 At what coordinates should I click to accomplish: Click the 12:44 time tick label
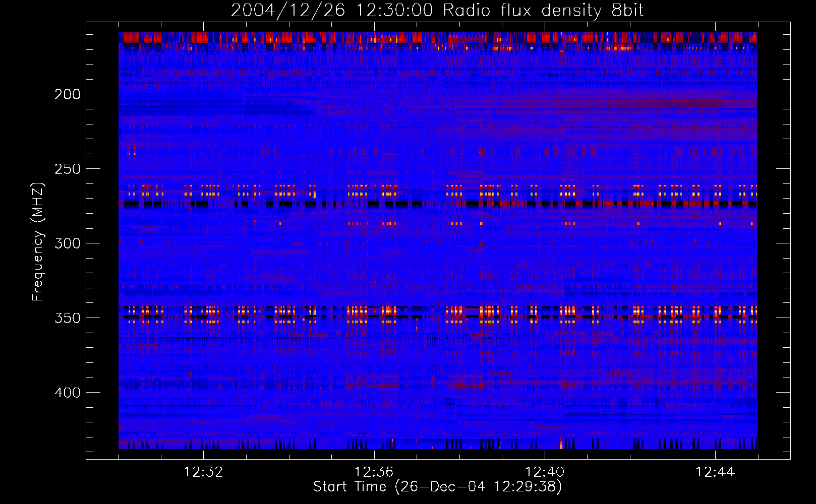click(715, 472)
